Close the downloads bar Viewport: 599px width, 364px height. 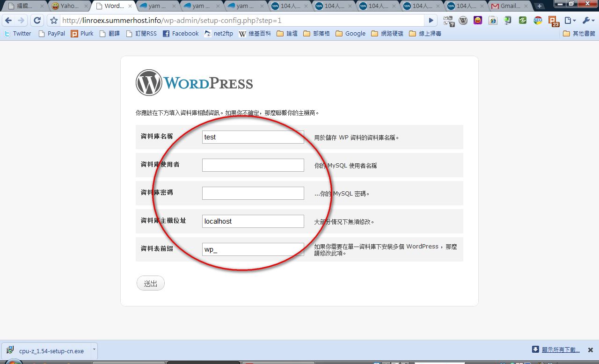591,349
